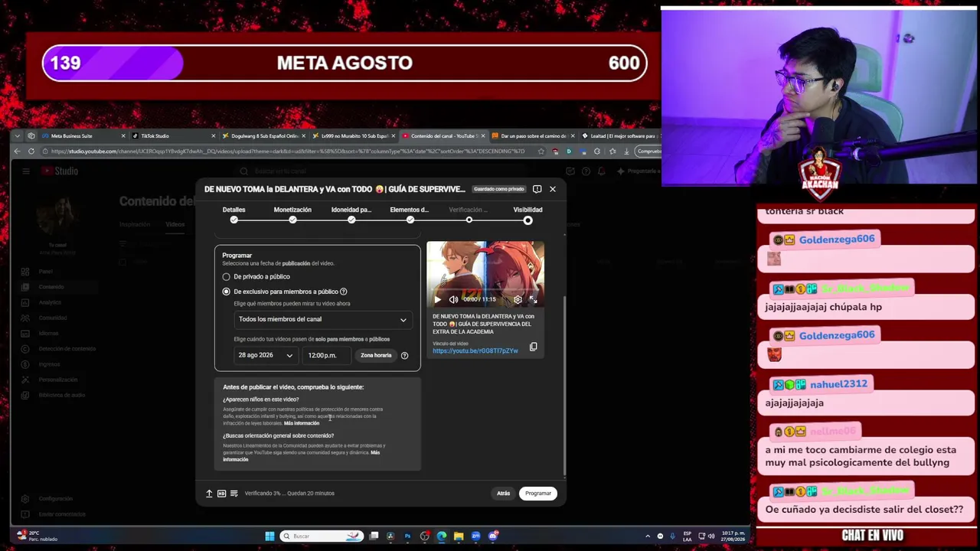Edit the 12:00 p.m. time field
This screenshot has width=980, height=551.
tap(327, 355)
